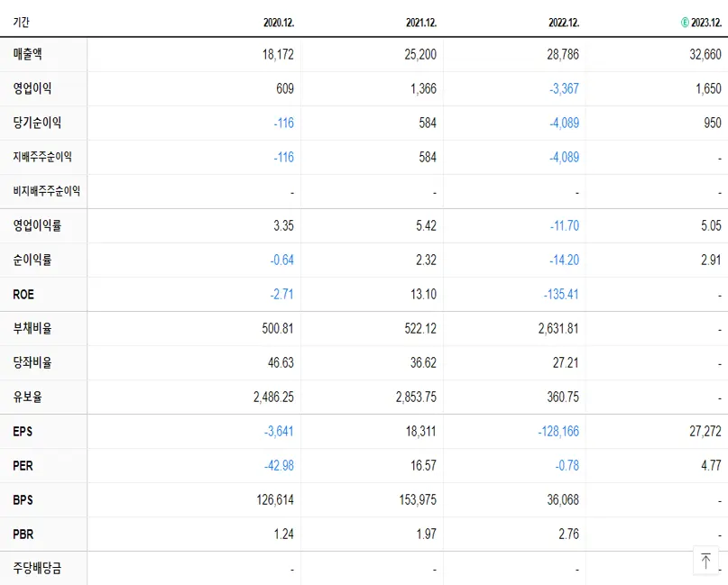Image resolution: width=728 pixels, height=585 pixels.
Task: Click the 당기순이익 row label
Action: 37,123
